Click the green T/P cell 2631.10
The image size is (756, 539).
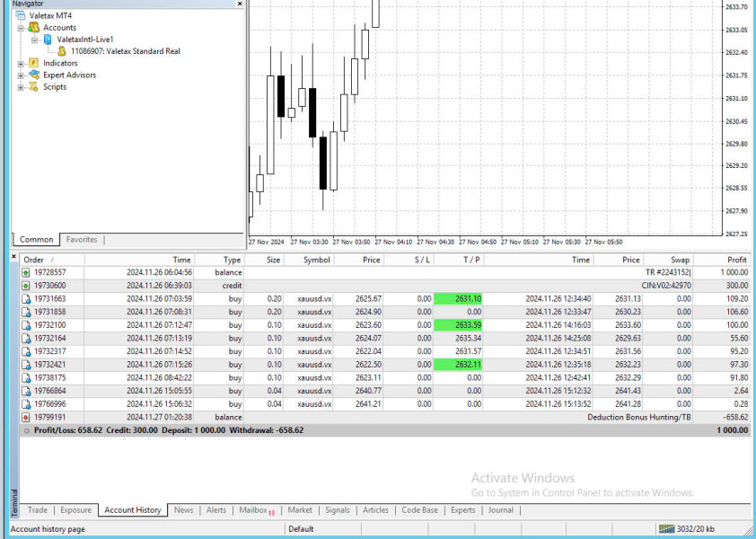click(x=458, y=298)
